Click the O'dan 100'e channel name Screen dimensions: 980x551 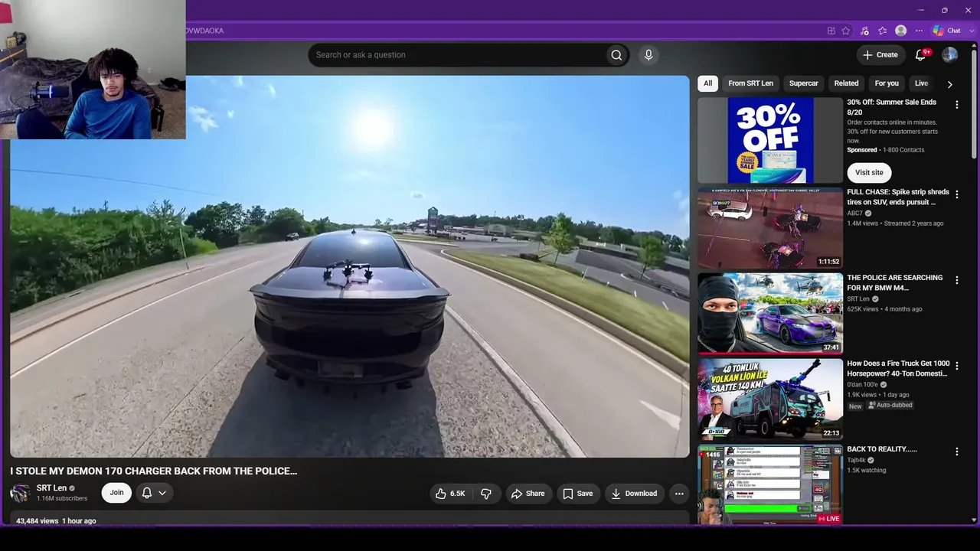(x=863, y=385)
